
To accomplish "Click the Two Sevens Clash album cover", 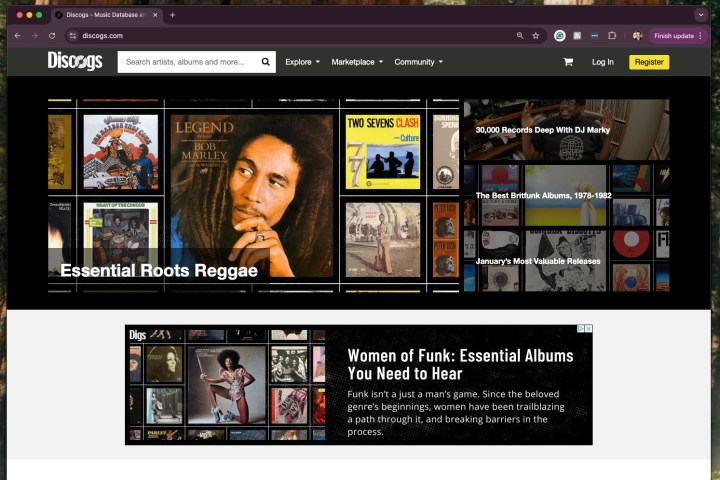I will pyautogui.click(x=382, y=152).
